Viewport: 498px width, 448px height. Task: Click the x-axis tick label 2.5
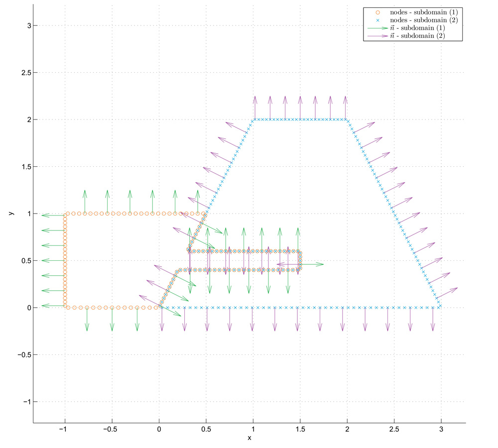(394, 429)
